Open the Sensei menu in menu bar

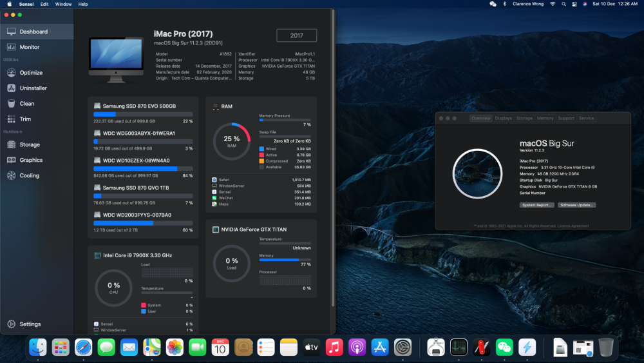pos(26,4)
